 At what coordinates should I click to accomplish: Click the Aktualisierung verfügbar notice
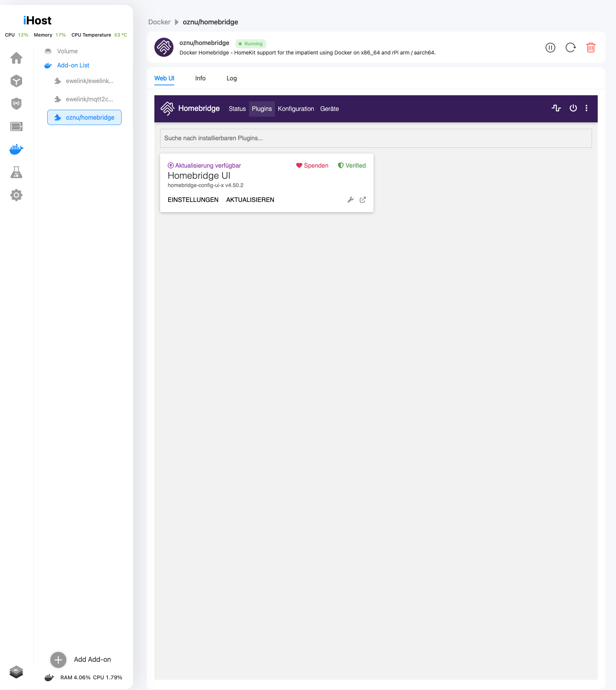point(204,165)
